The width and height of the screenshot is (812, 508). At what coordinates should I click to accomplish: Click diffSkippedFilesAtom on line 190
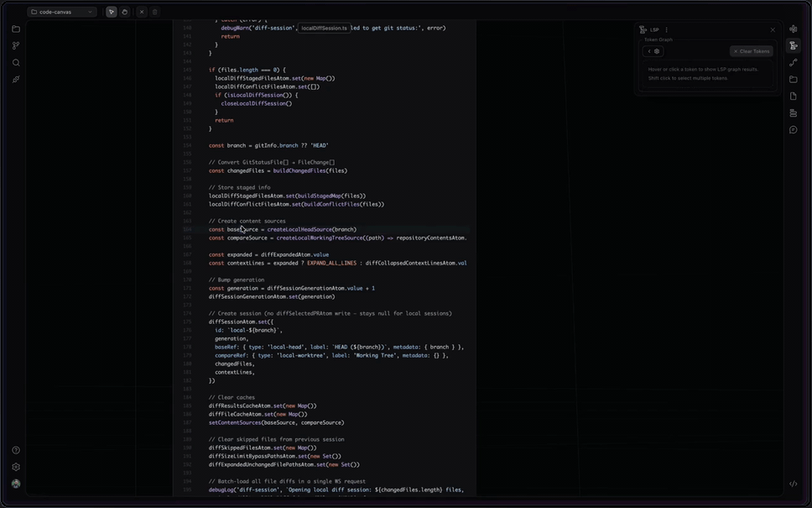point(239,448)
